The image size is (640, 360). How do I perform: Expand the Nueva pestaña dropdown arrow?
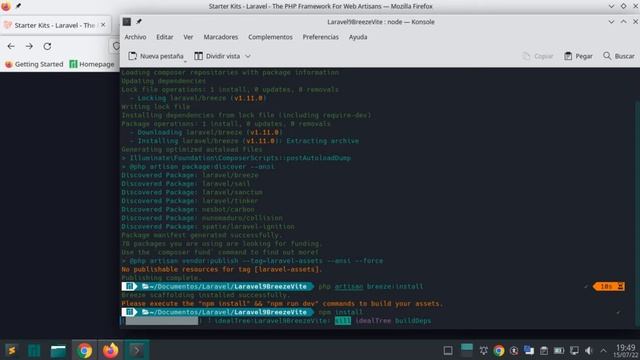(x=185, y=61)
